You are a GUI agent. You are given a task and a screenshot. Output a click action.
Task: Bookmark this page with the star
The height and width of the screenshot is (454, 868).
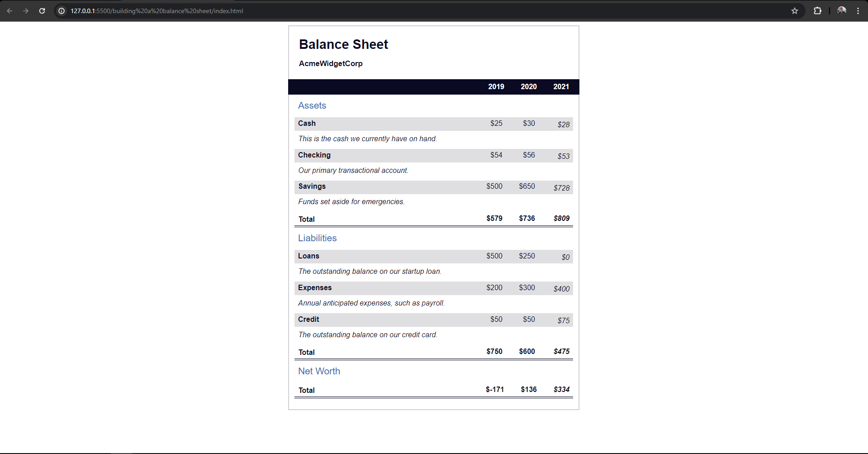(795, 11)
